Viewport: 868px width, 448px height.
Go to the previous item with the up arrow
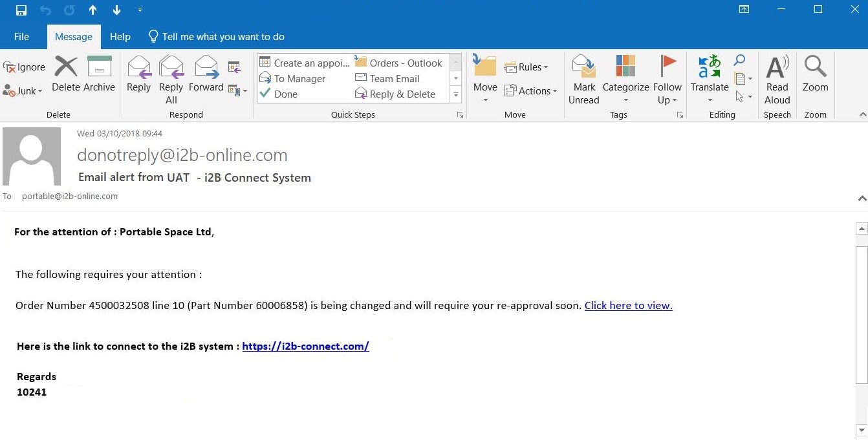[x=92, y=10]
